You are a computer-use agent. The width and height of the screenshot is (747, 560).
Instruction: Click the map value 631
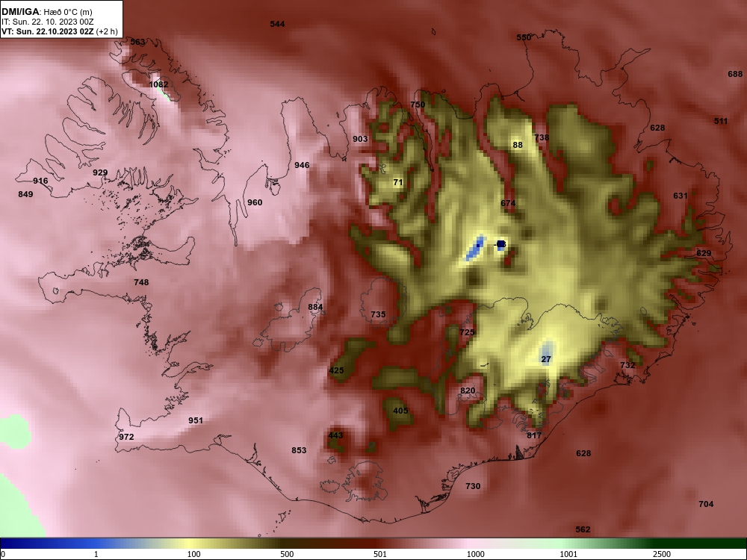681,196
